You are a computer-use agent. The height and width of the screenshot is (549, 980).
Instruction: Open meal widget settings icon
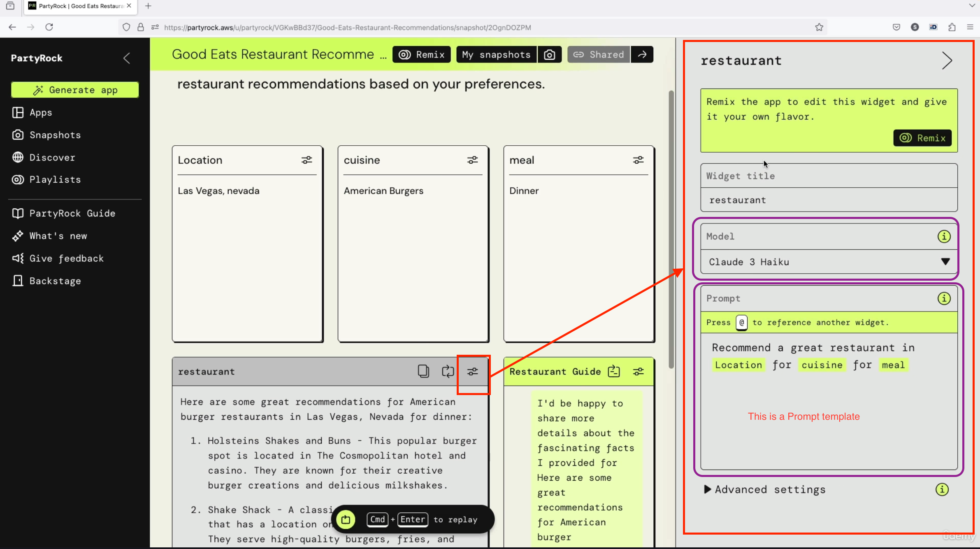tap(638, 160)
